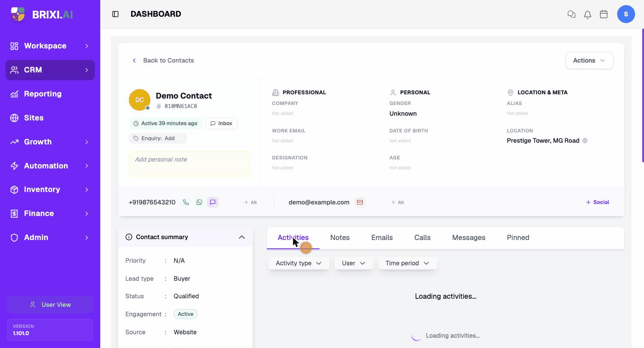Switch to the Emails tab
This screenshot has height=348, width=644.
pos(382,237)
